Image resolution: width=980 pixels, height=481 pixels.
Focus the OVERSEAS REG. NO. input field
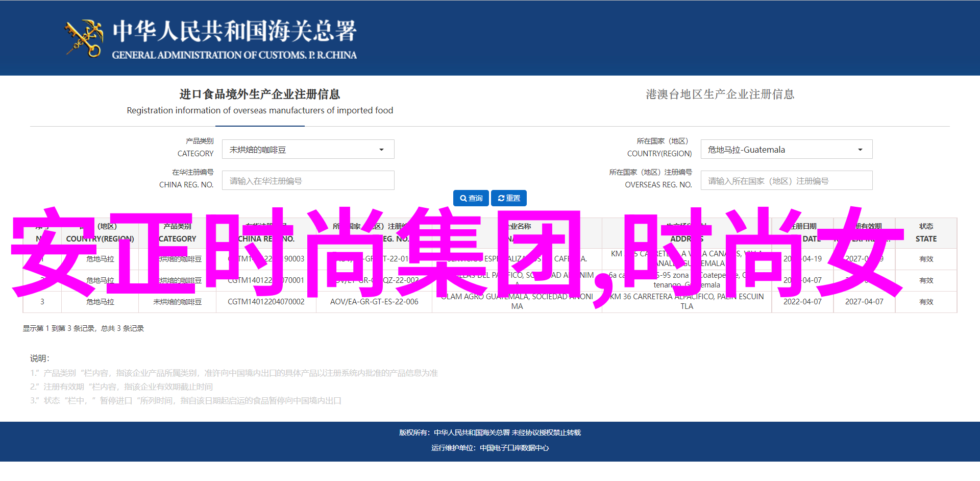click(787, 181)
